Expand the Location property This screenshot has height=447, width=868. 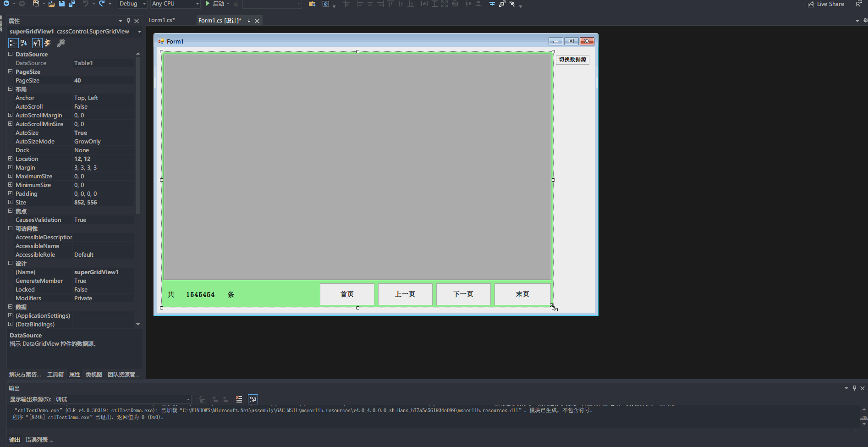point(10,159)
